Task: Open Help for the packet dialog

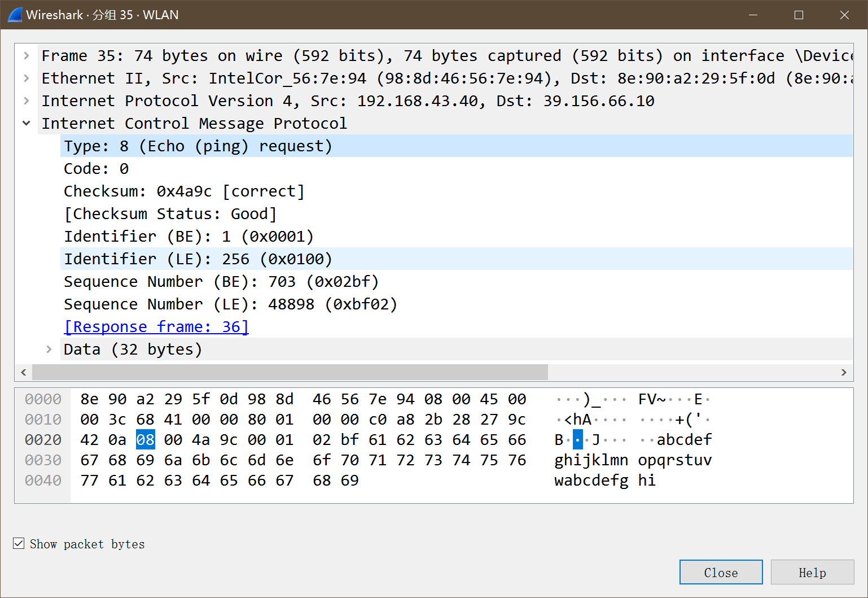Action: click(812, 572)
